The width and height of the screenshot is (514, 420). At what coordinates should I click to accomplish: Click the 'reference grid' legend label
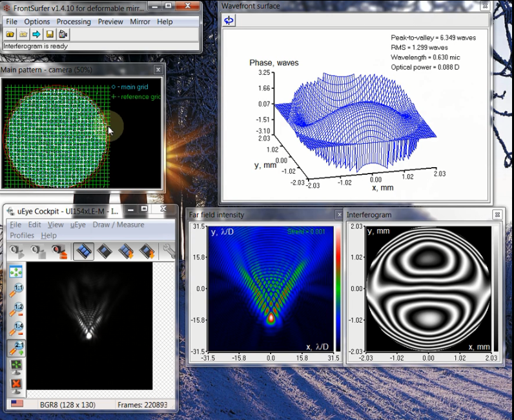(x=141, y=97)
